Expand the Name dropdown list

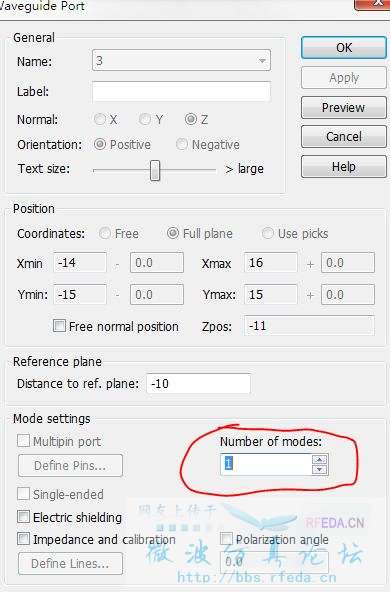click(262, 60)
